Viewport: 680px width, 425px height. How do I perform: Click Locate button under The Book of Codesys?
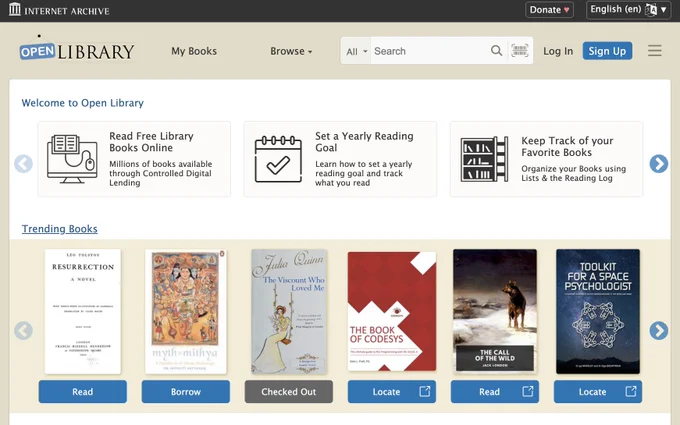click(392, 392)
